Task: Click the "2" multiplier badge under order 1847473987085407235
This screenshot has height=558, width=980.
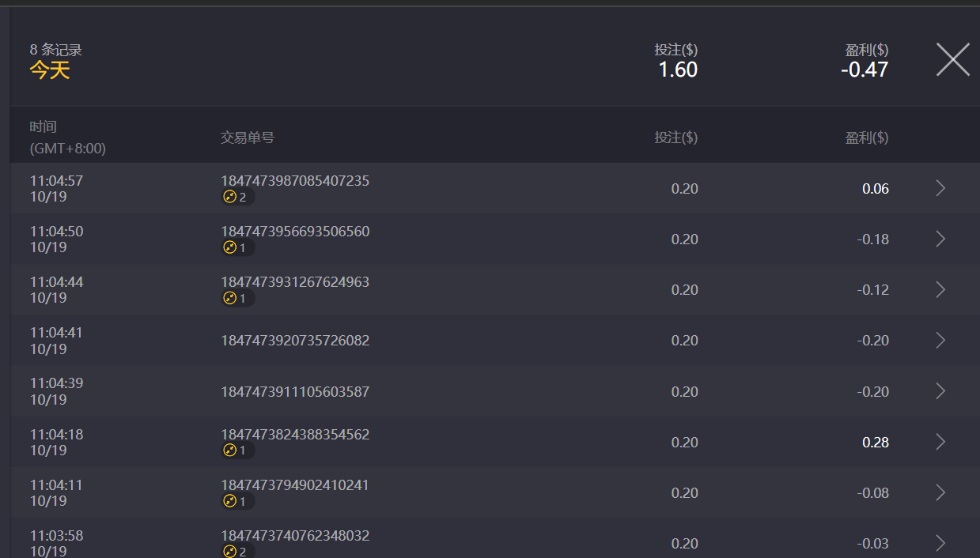Action: 237,197
